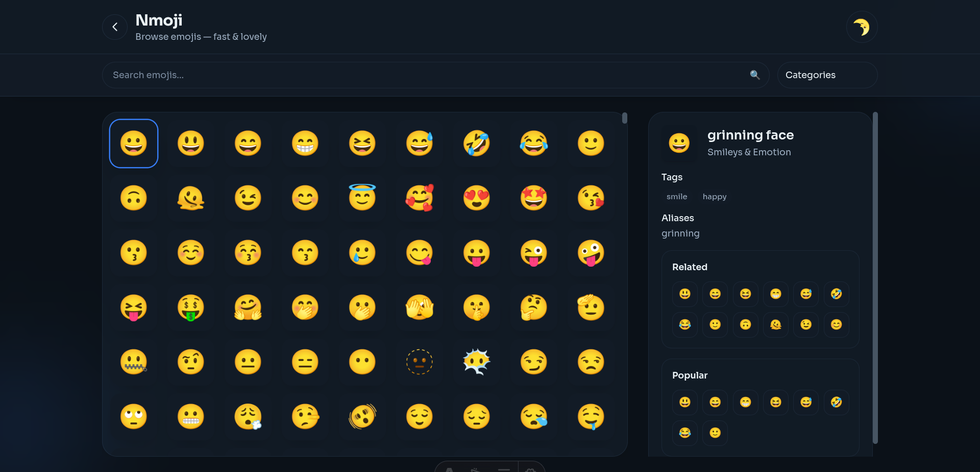Select the sneezing face emoji
The image size is (980, 472).
coord(248,416)
